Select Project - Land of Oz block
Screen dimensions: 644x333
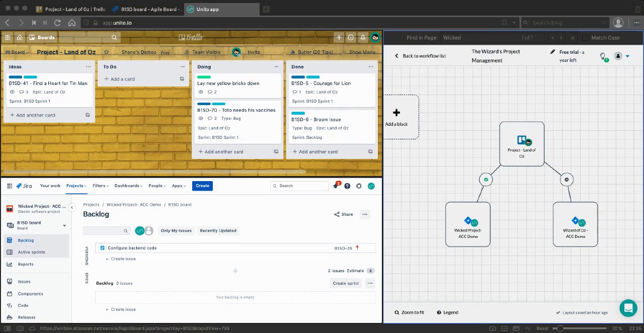[522, 144]
